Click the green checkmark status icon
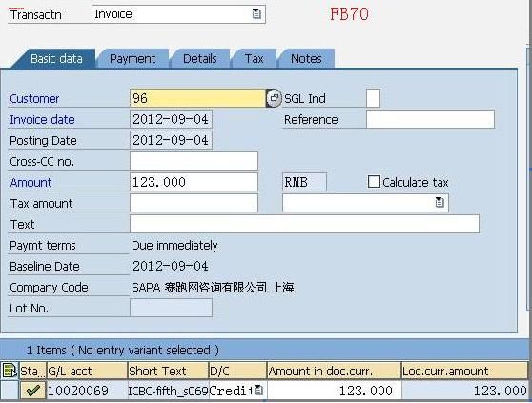The image size is (532, 403). pos(33,390)
